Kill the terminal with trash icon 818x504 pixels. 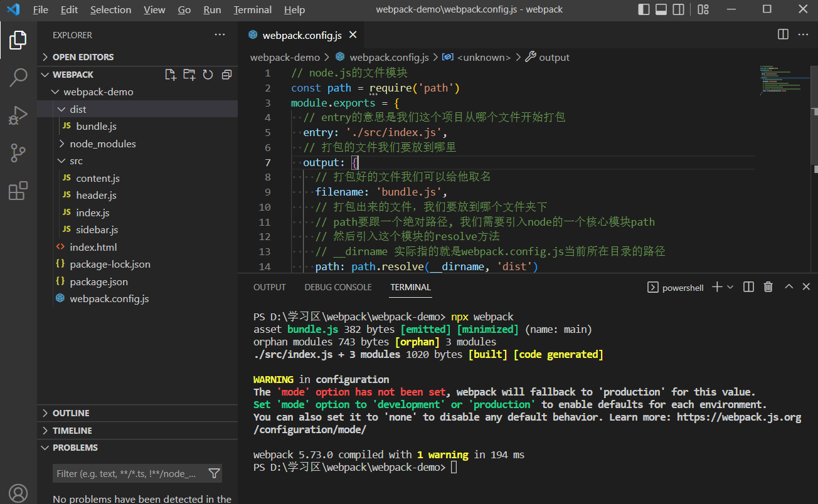768,287
